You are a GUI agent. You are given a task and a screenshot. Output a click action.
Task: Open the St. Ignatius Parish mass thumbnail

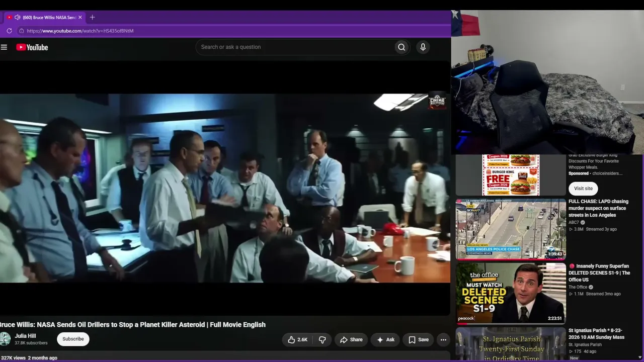tap(511, 345)
